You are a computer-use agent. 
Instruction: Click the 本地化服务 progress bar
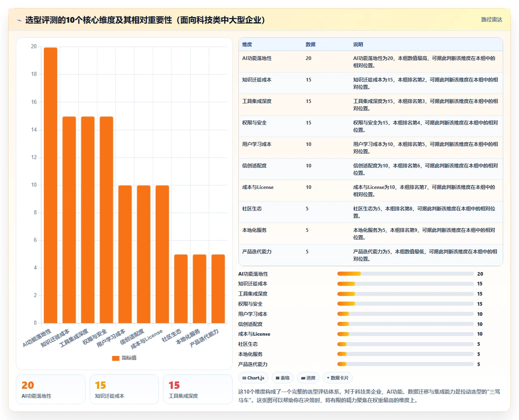tap(405, 354)
